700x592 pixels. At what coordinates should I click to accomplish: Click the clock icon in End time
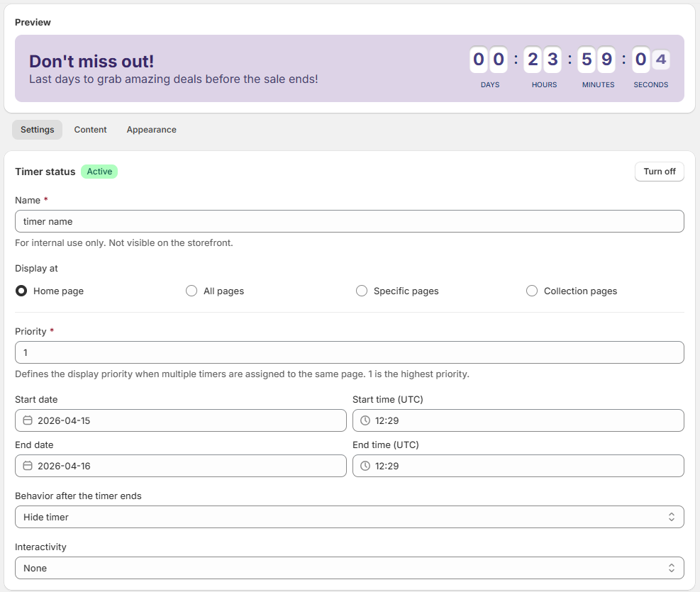(x=365, y=466)
